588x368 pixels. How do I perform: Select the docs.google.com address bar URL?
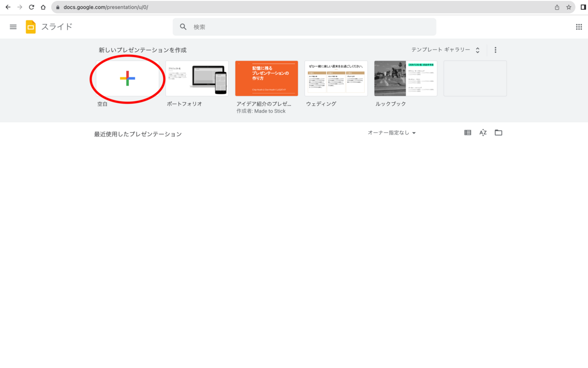(x=106, y=7)
